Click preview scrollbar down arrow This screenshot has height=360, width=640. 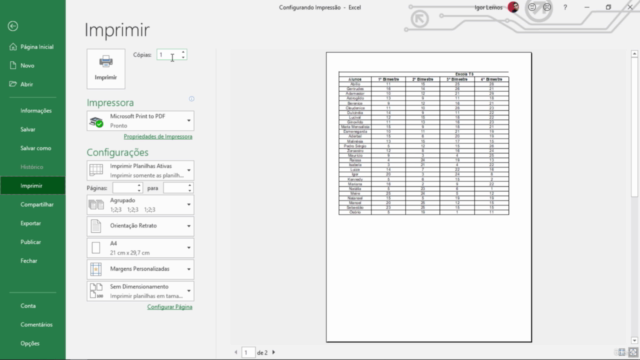pyautogui.click(x=634, y=340)
